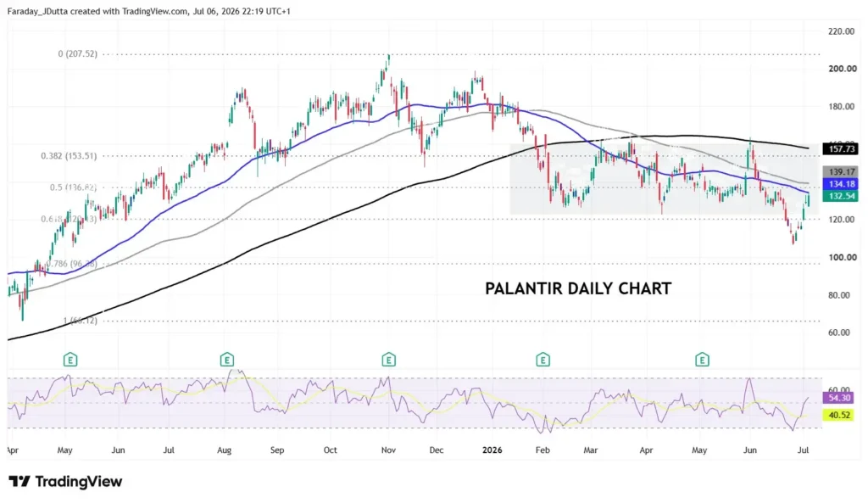Click 220.00 on the price axis
The width and height of the screenshot is (868, 503).
point(841,31)
